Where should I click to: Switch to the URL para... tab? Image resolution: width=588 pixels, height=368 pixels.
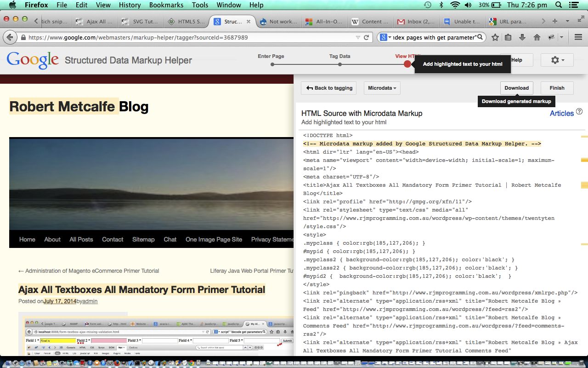coord(508,22)
